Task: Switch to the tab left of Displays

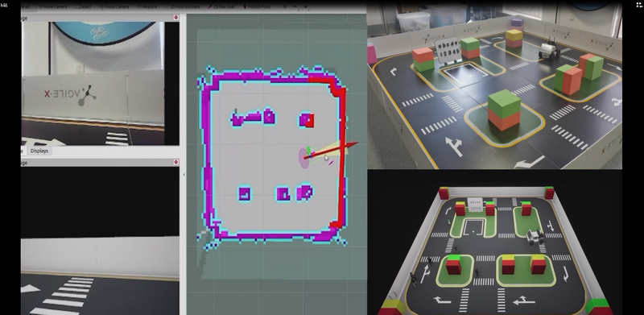Action: [23, 151]
